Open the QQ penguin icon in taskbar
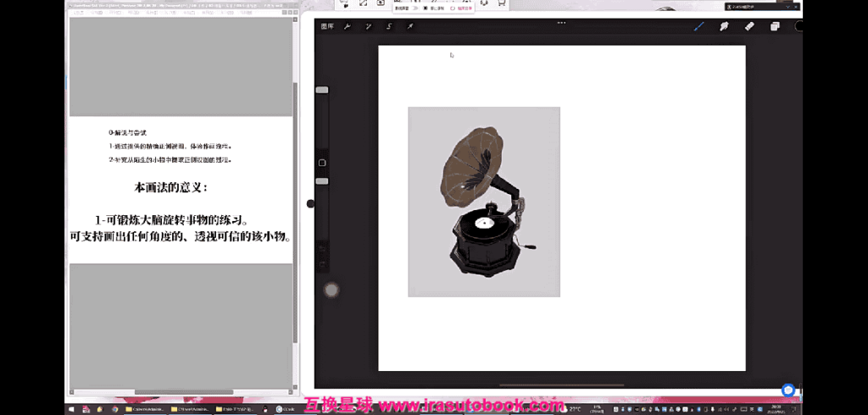The image size is (868, 415). coord(265,409)
